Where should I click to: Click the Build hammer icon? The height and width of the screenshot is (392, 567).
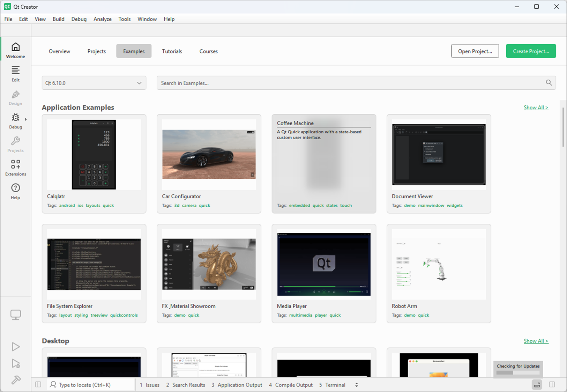[16, 380]
